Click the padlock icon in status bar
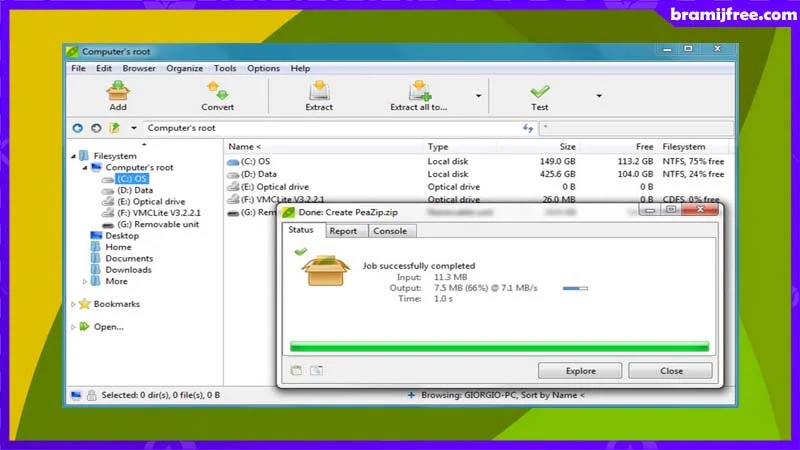Viewport: 800px width, 450px height. click(x=92, y=395)
